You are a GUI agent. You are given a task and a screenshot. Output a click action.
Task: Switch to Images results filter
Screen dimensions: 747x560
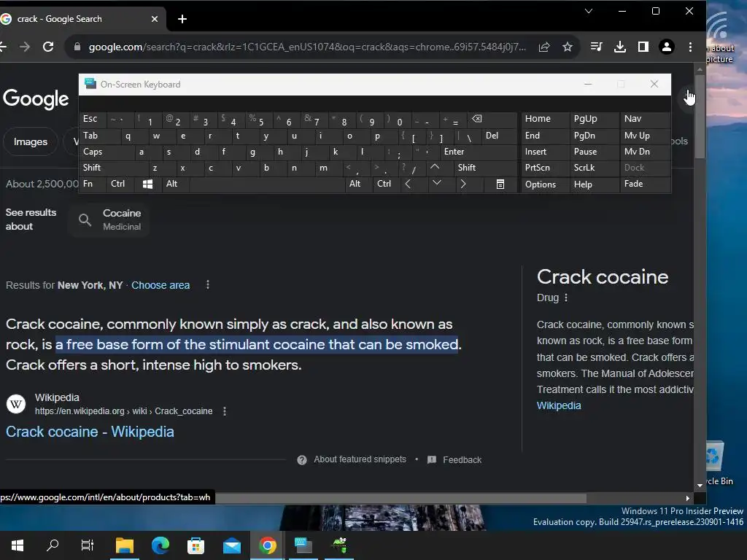click(x=31, y=141)
